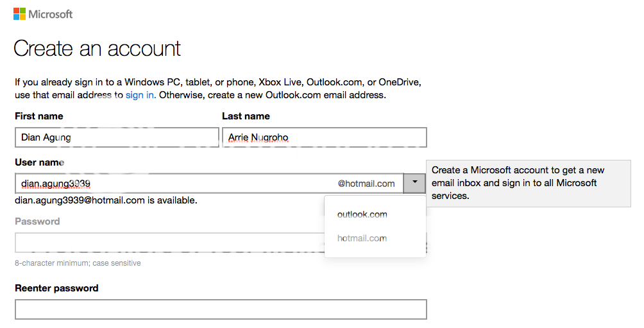Click the "Reenter password" label
This screenshot has height=328, width=644.
[56, 288]
